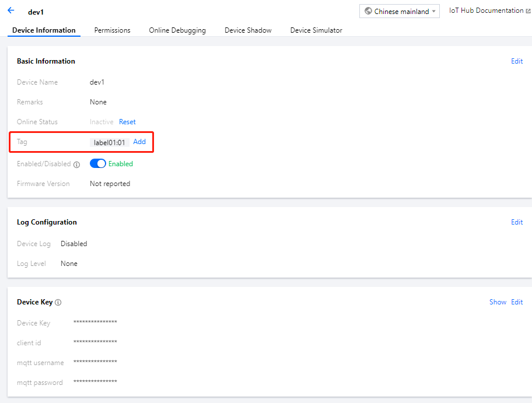Open the Online Debugging tab
532x403 pixels.
click(x=177, y=30)
